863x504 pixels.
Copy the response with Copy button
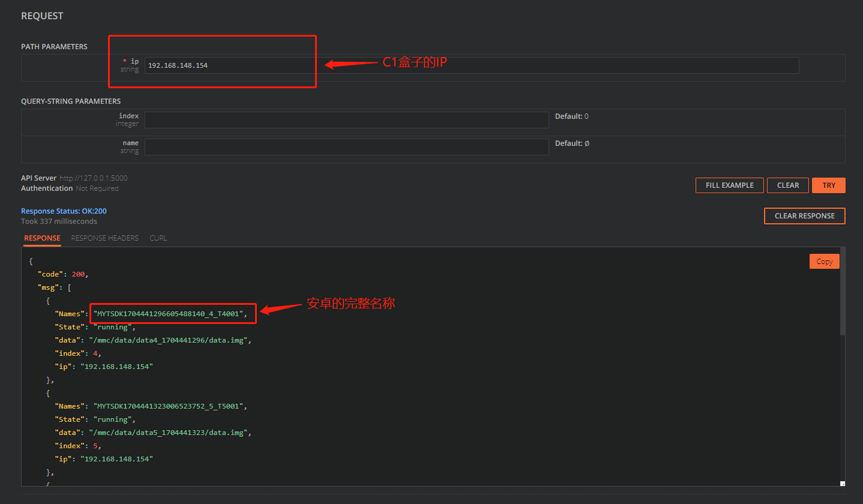click(x=824, y=262)
